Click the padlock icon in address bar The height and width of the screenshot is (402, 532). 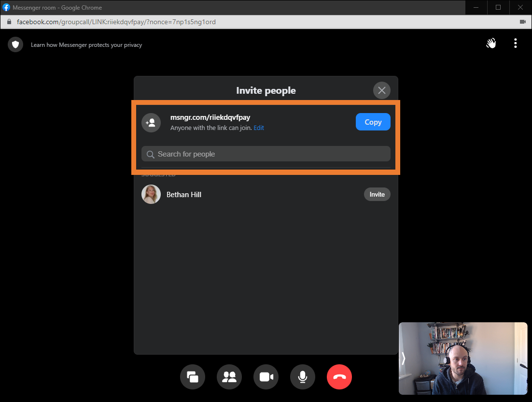pyautogui.click(x=8, y=22)
